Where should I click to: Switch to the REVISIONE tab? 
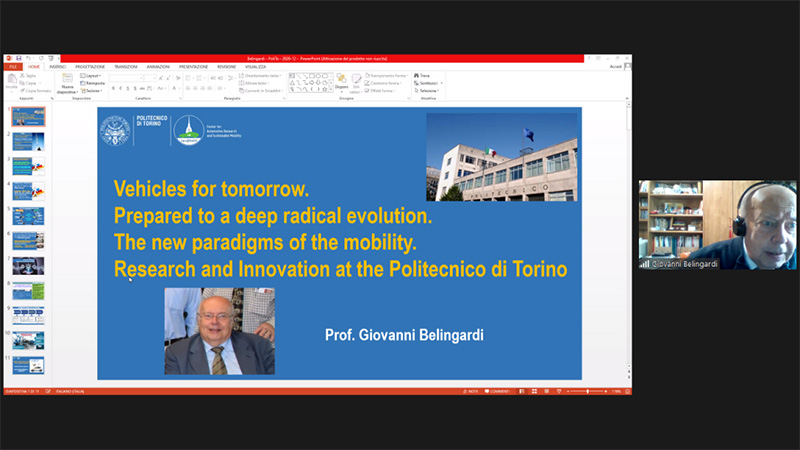pos(227,67)
